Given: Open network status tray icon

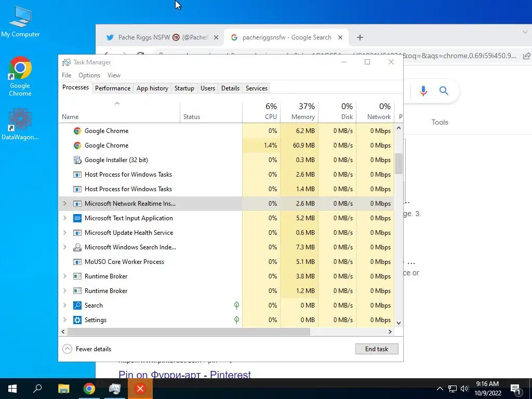Looking at the screenshot, I should pyautogui.click(x=453, y=389).
